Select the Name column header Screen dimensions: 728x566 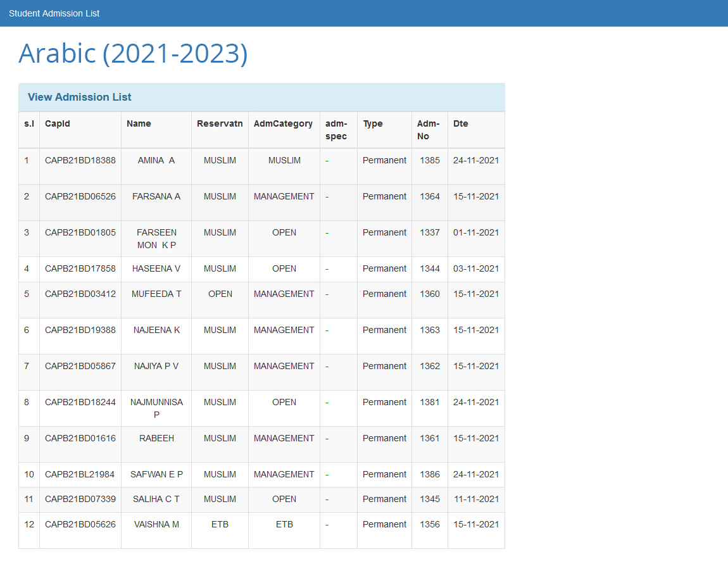point(139,123)
